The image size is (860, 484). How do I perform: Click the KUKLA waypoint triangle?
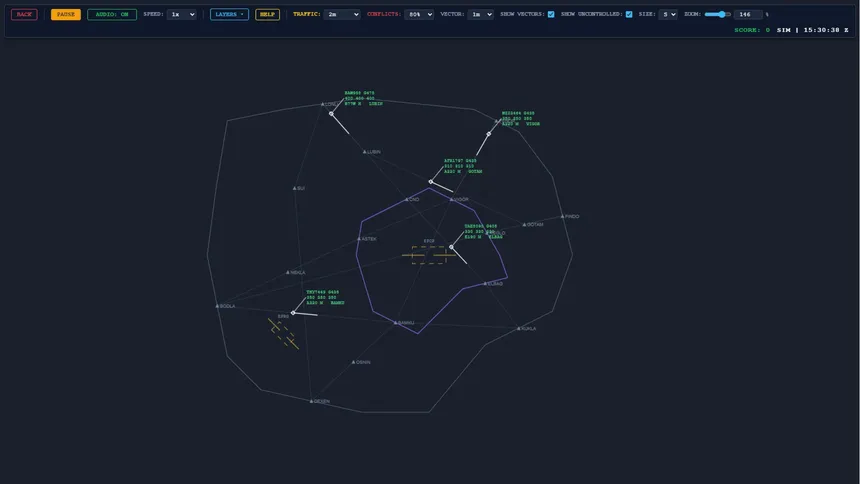point(518,328)
